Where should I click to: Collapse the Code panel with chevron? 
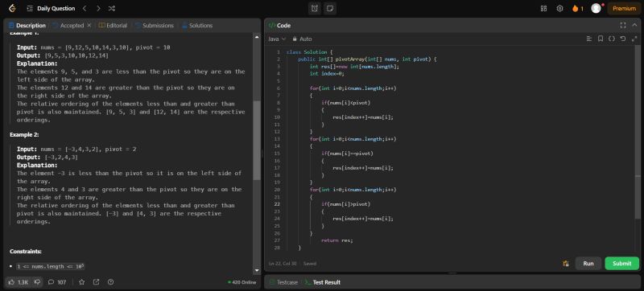tap(634, 26)
